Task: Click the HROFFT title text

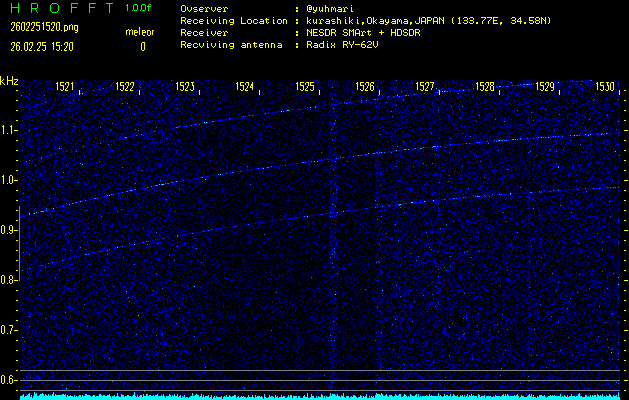Action: 59,8
